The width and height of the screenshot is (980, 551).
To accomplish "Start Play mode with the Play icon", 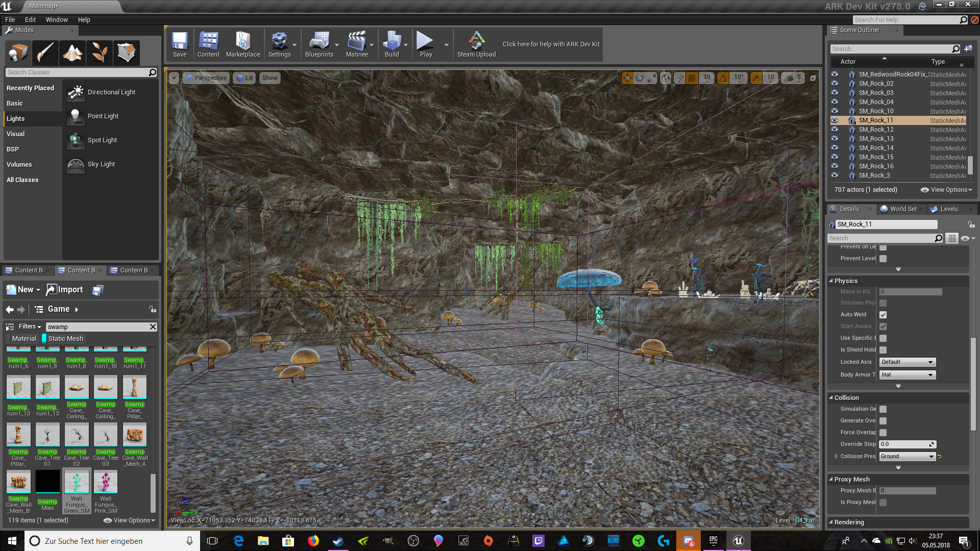I will point(426,44).
